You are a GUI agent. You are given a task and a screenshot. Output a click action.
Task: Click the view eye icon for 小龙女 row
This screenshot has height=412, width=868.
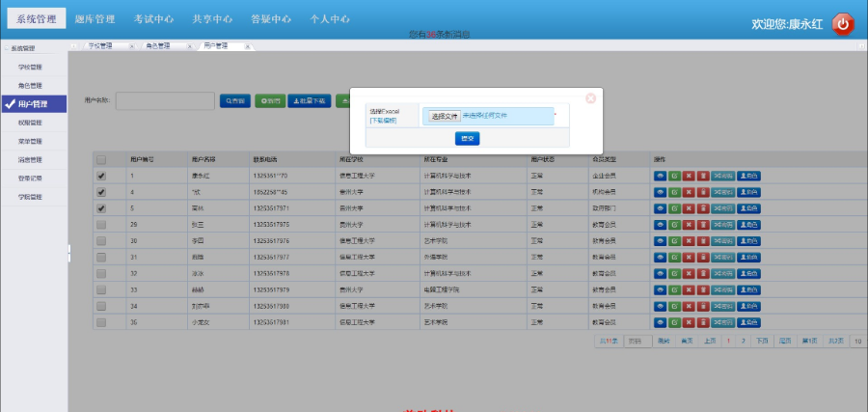[660, 322]
